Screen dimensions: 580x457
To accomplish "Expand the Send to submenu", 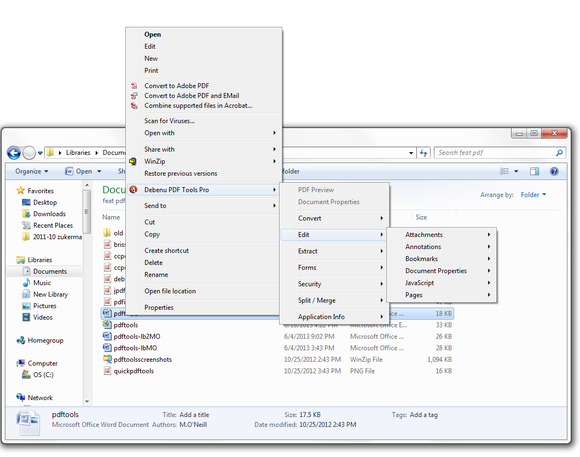I will (x=274, y=205).
